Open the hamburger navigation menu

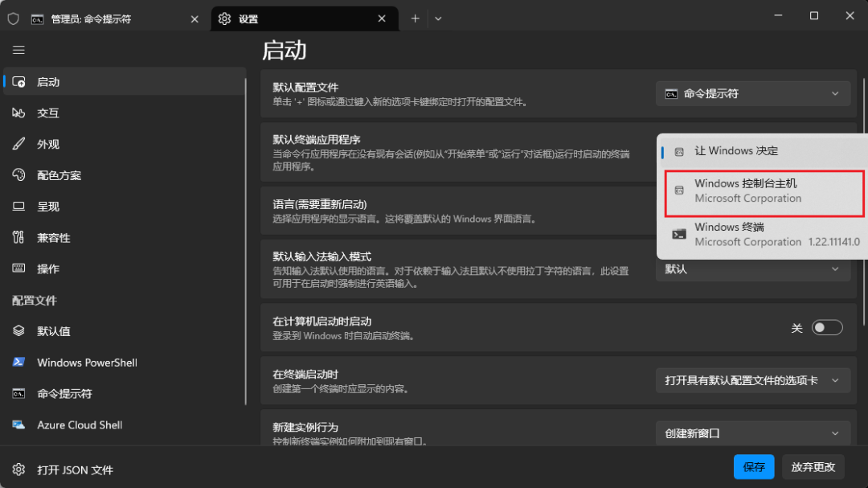point(18,50)
